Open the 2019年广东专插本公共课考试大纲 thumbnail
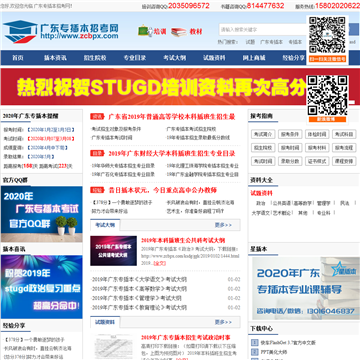This screenshot has height=360, width=360. pyautogui.click(x=113, y=251)
